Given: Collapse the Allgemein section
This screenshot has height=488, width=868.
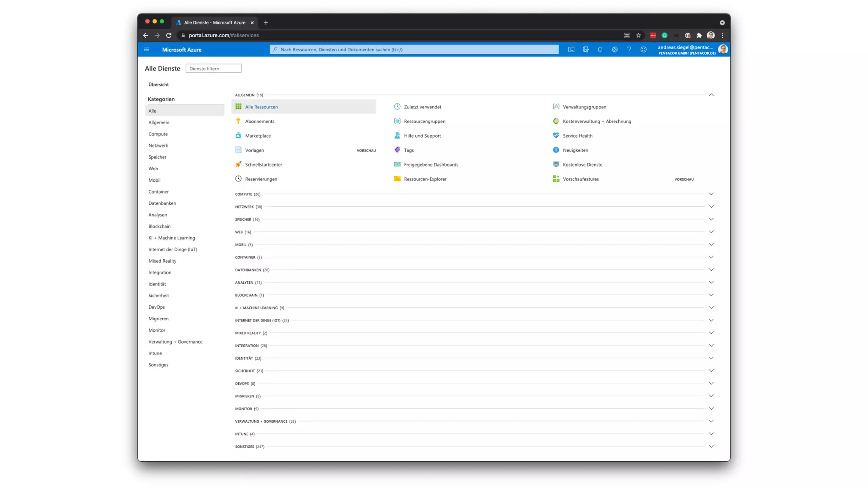Looking at the screenshot, I should point(711,95).
